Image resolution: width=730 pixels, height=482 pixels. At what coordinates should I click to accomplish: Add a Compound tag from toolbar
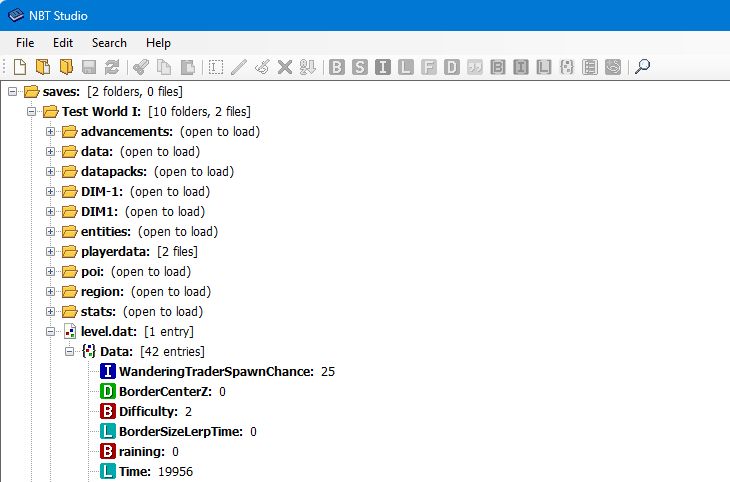(567, 67)
